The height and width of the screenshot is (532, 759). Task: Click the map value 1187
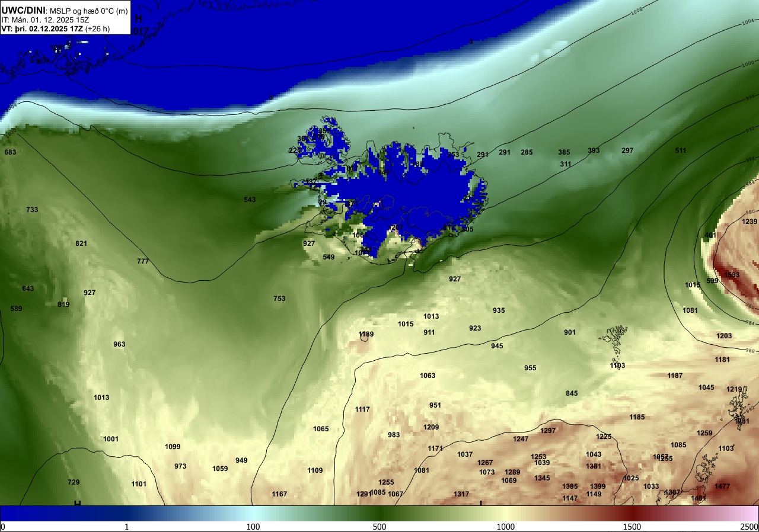(675, 376)
